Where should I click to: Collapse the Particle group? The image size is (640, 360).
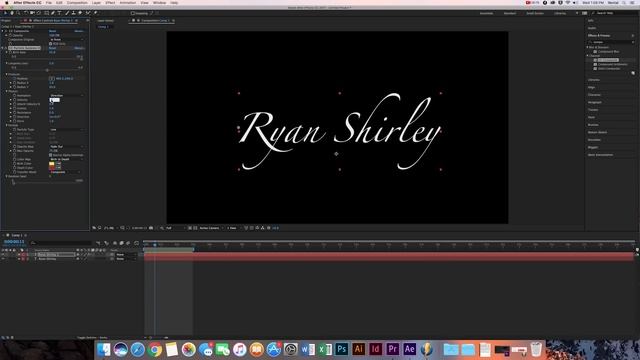7,125
